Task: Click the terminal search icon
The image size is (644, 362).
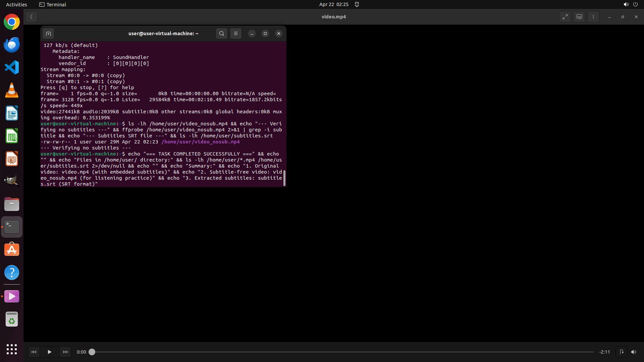Action: (x=221, y=34)
